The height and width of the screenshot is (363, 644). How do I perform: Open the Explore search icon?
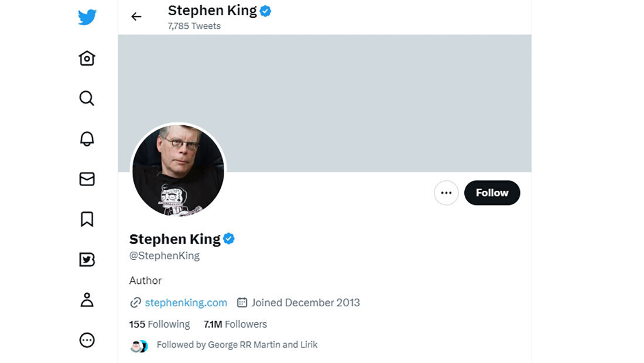(x=87, y=98)
